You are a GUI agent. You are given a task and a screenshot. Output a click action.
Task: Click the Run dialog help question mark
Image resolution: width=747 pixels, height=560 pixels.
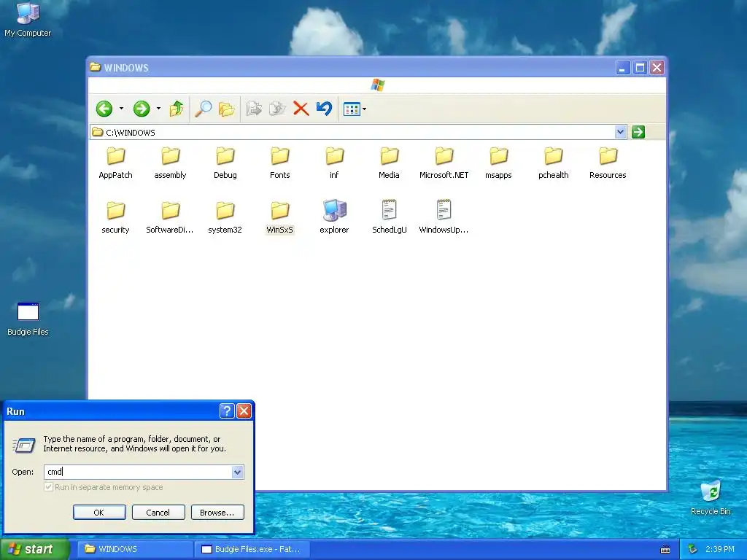coord(227,411)
